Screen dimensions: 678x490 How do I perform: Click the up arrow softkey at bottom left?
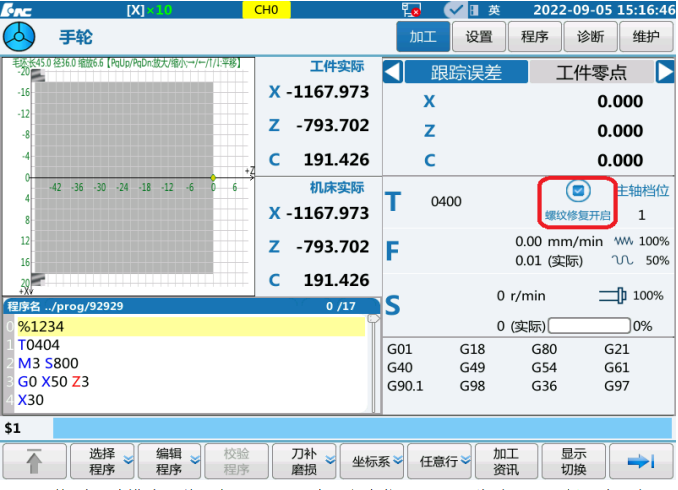click(35, 461)
